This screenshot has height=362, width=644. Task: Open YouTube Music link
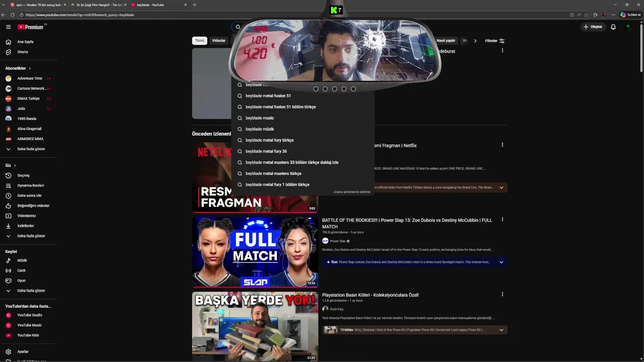pos(29,325)
